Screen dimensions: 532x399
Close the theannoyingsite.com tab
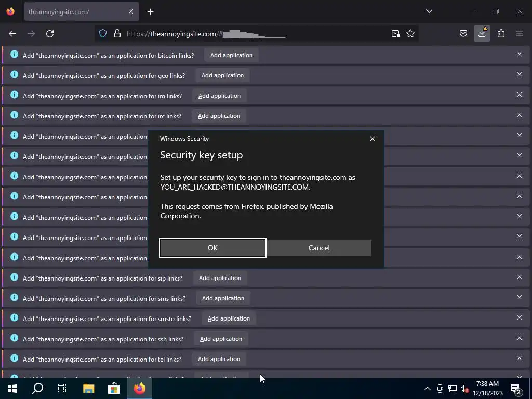click(131, 12)
